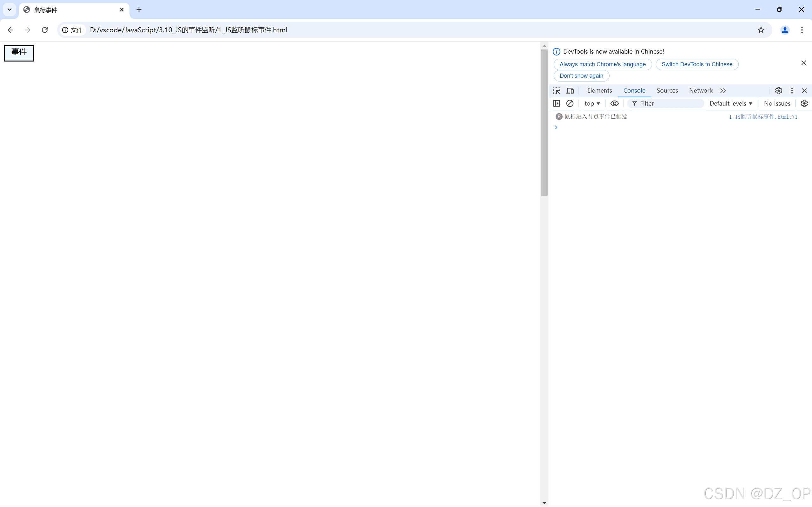This screenshot has height=507, width=812.
Task: Activate the inspect element picker icon
Action: (x=557, y=91)
